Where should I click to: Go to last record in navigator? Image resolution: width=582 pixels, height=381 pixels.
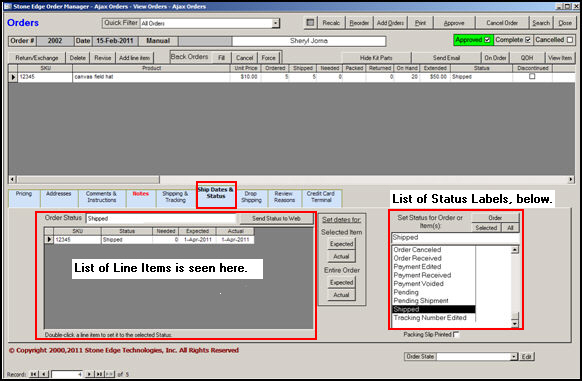99,374
